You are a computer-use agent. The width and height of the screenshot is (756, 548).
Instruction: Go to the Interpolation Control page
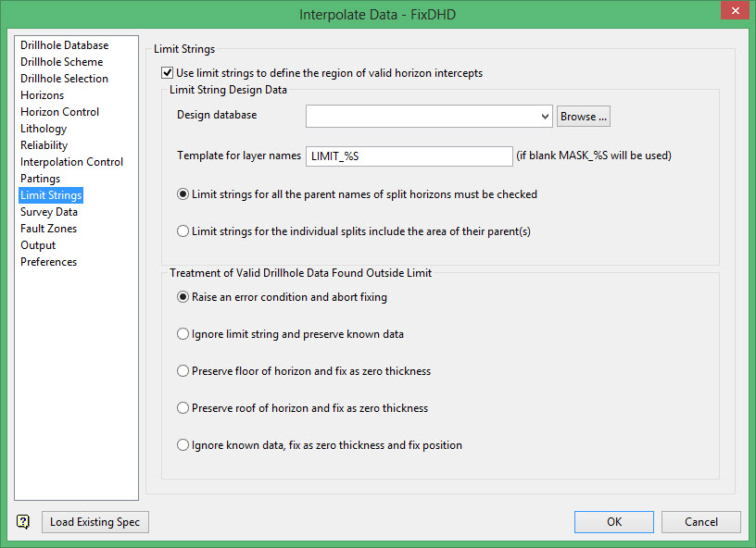click(71, 162)
